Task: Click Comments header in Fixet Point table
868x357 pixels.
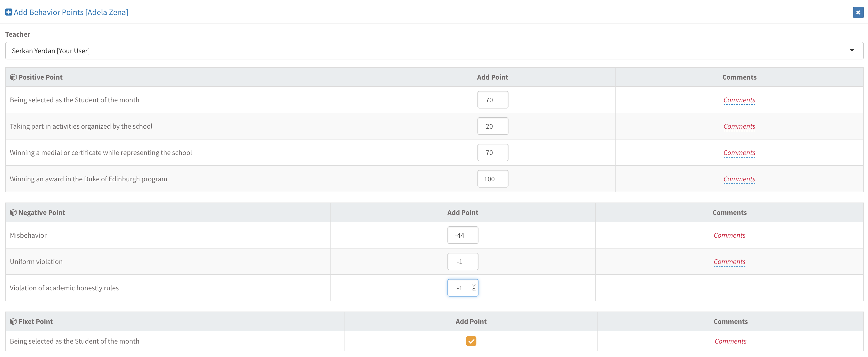Action: coord(730,322)
